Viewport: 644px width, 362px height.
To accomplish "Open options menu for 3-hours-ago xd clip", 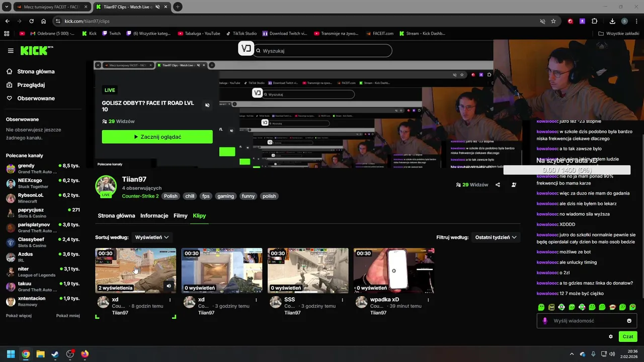I will click(256, 300).
